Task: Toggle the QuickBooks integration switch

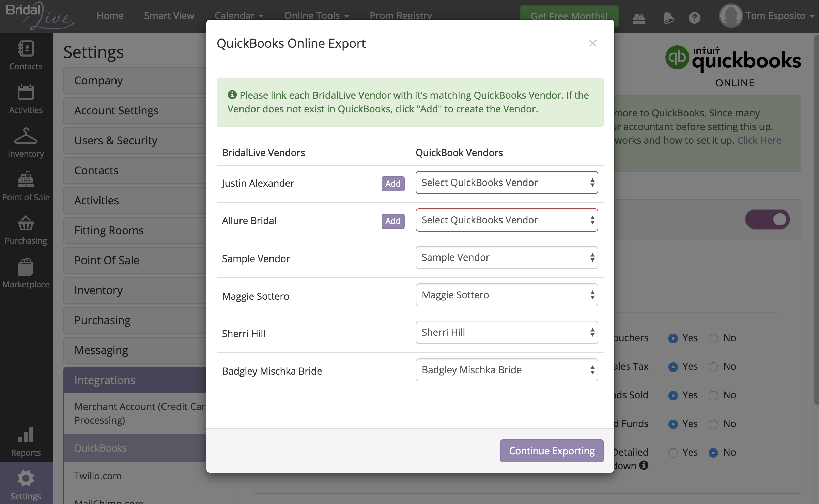Action: click(x=767, y=219)
